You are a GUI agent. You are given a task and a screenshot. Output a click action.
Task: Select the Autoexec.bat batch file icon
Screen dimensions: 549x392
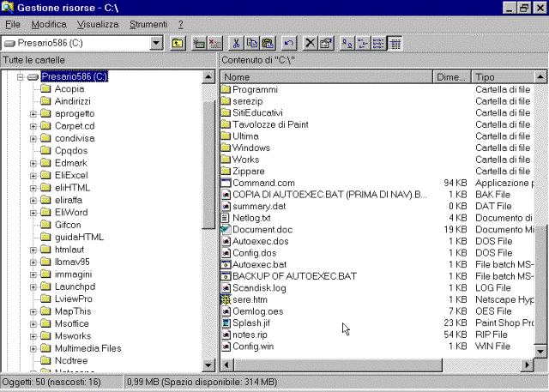point(226,264)
